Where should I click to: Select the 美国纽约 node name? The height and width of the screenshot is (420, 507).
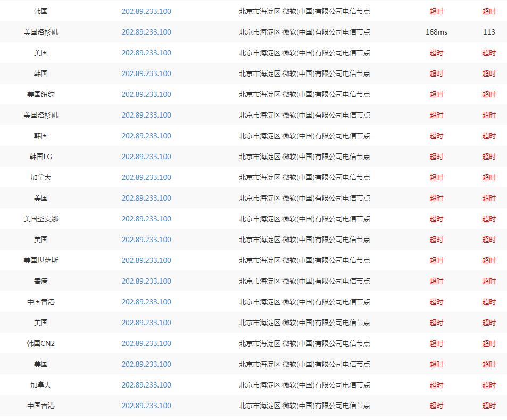[x=41, y=94]
